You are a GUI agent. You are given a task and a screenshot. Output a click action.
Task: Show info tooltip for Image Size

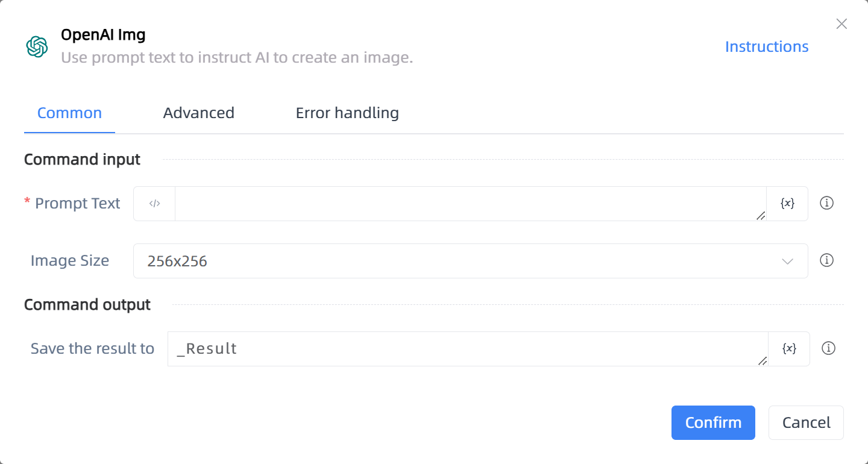pyautogui.click(x=827, y=260)
